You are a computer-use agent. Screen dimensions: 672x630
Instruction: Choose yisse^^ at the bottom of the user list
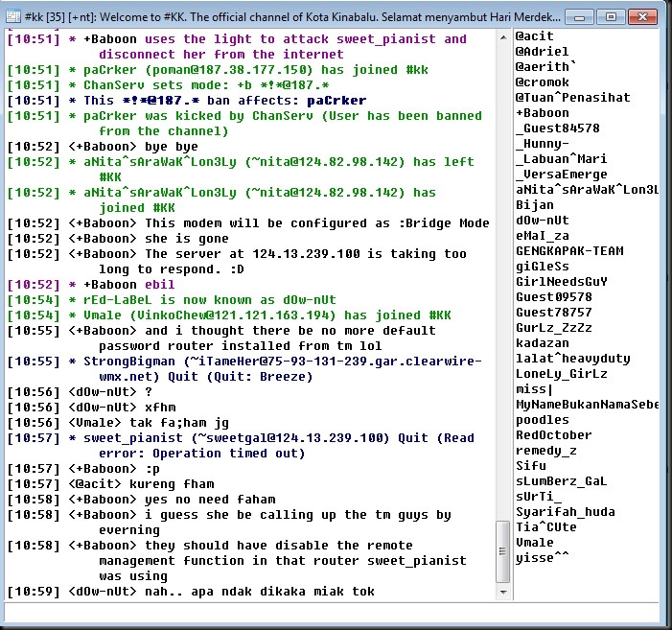542,557
